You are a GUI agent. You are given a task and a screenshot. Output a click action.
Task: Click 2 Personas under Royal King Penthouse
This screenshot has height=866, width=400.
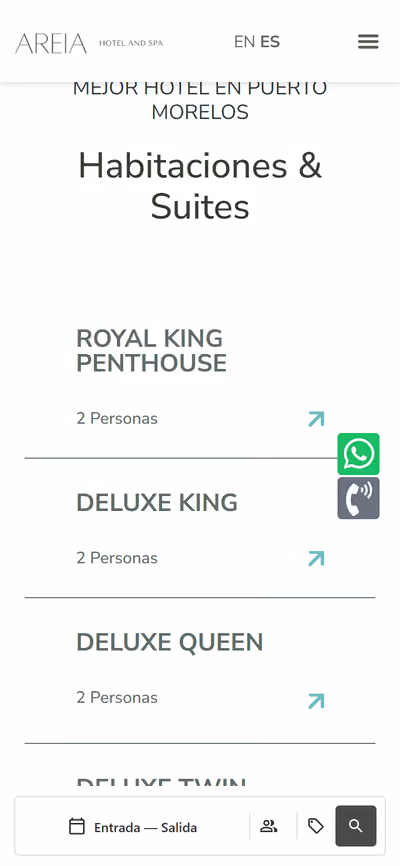coord(117,419)
